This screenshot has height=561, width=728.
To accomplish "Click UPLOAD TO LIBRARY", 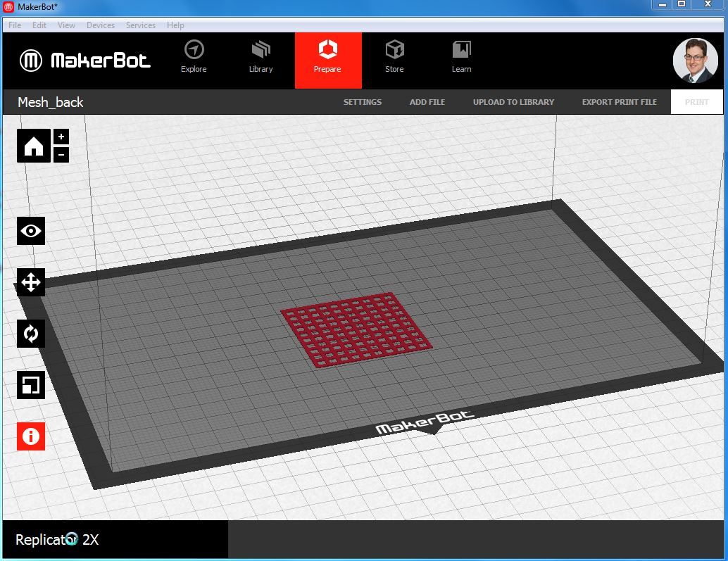I will tap(513, 101).
